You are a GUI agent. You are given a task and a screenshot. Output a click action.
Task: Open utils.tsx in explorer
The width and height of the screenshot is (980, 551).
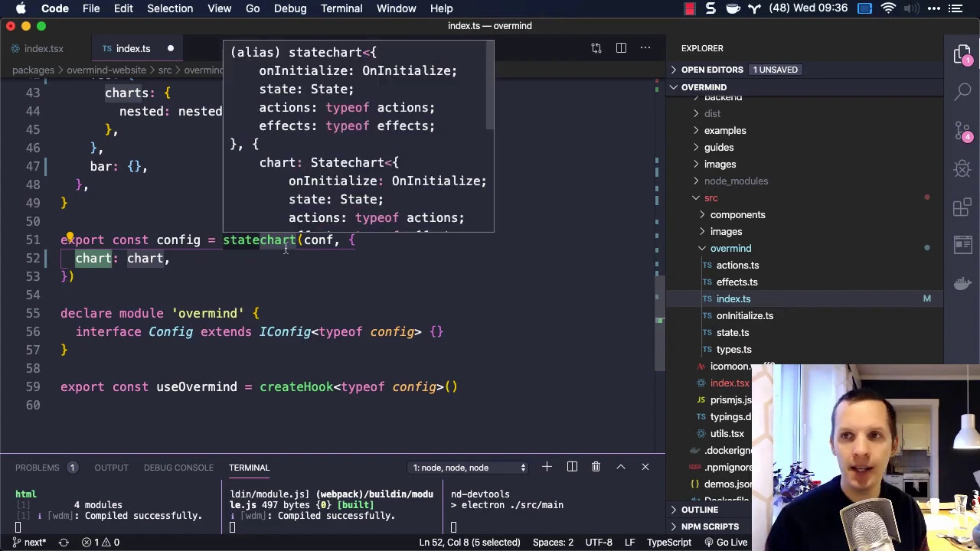pos(727,433)
